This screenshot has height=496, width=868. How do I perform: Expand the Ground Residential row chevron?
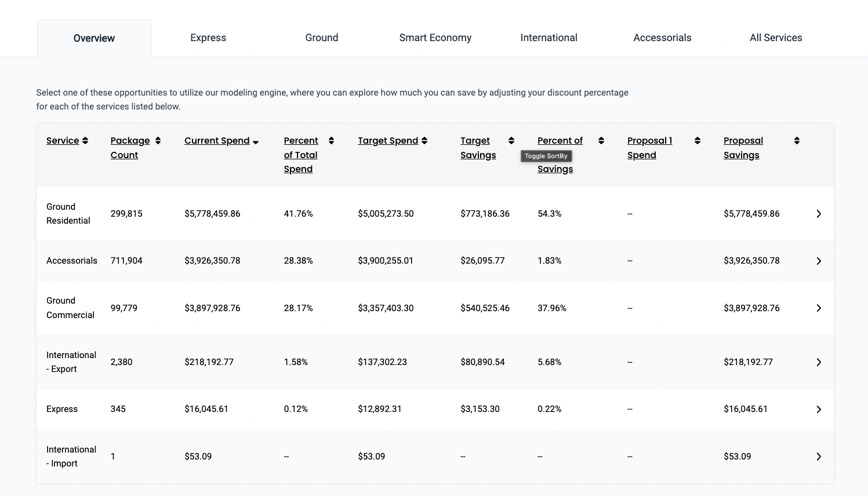click(819, 214)
